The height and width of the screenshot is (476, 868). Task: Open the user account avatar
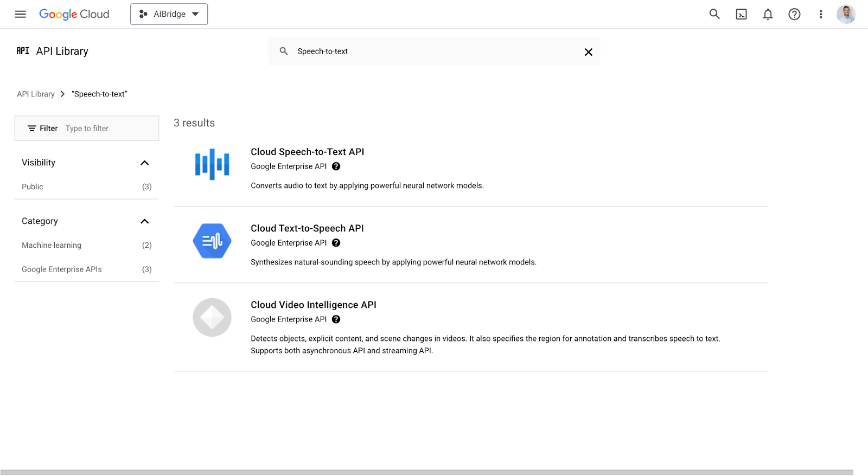846,14
